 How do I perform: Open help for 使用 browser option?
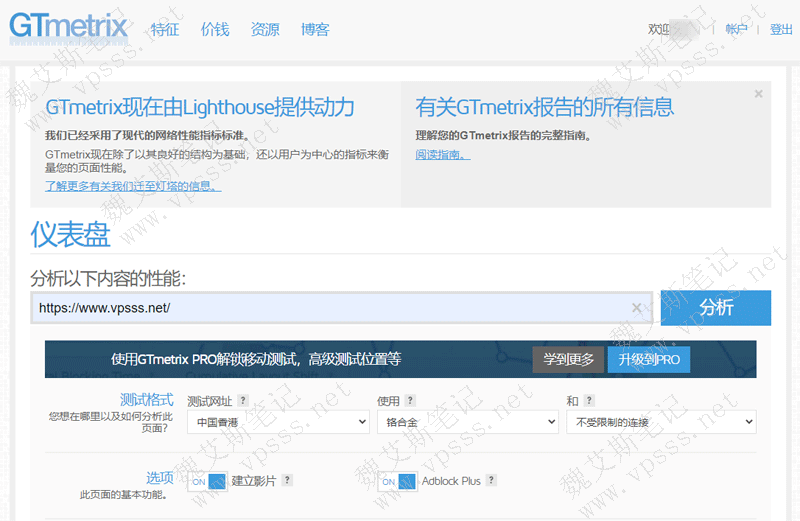point(410,401)
